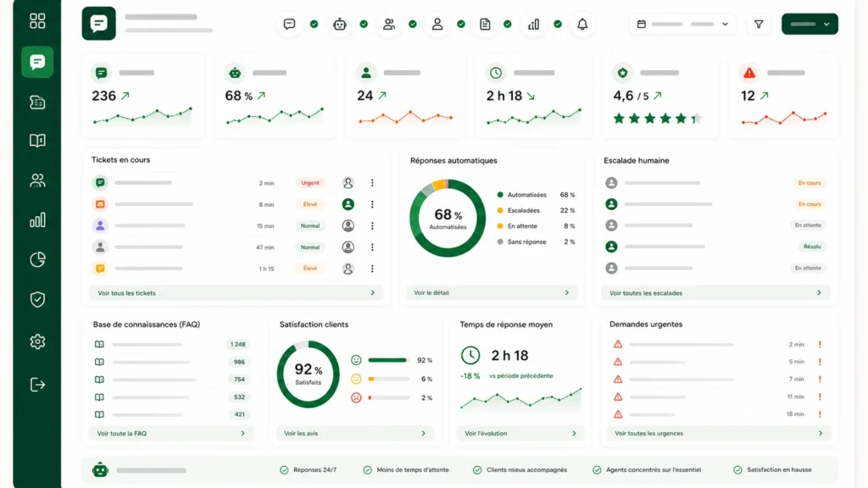This screenshot has width=868, height=488.
Task: Expand the dark green dropdown button at top right
Action: tap(810, 25)
